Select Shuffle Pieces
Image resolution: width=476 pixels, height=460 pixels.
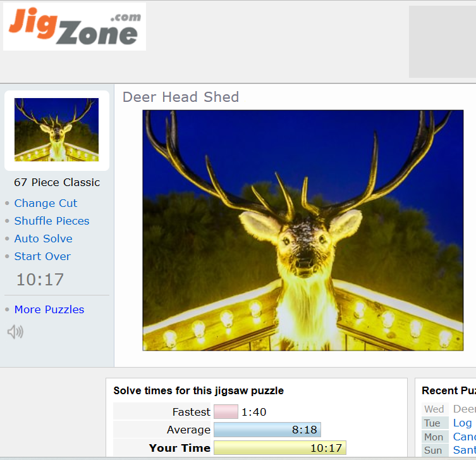(52, 221)
